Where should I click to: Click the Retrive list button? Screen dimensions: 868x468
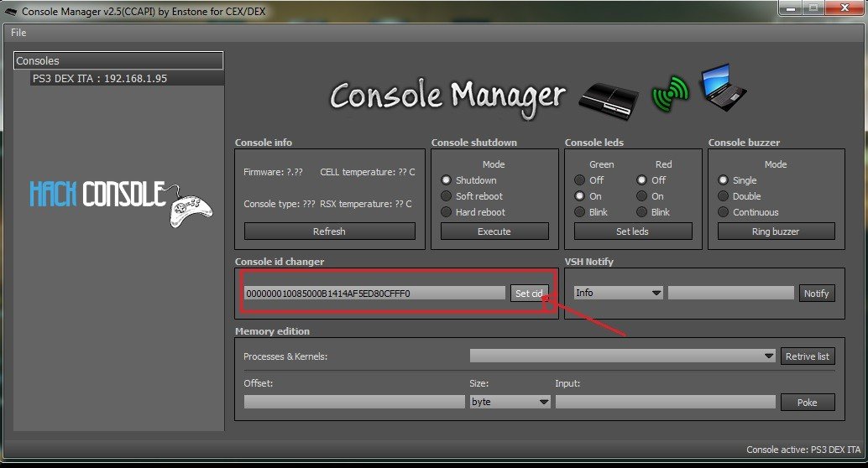[x=808, y=356]
